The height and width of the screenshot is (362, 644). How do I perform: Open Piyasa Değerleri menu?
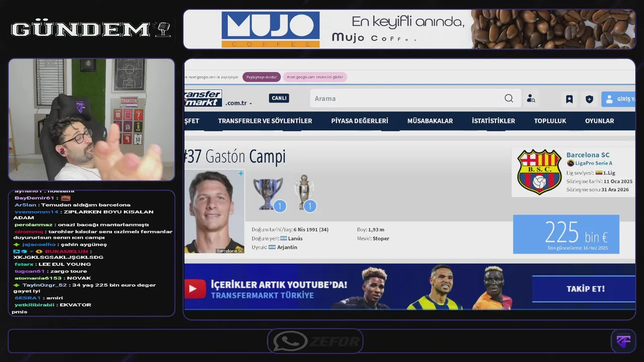[360, 121]
